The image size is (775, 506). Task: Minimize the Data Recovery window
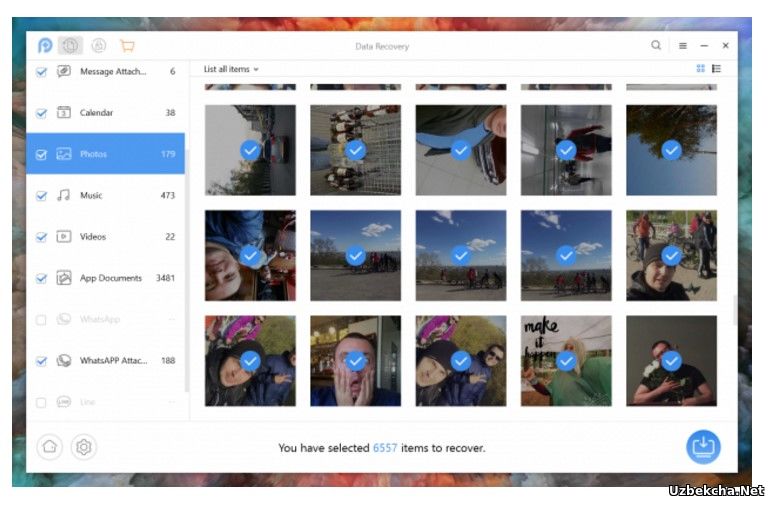pos(704,45)
